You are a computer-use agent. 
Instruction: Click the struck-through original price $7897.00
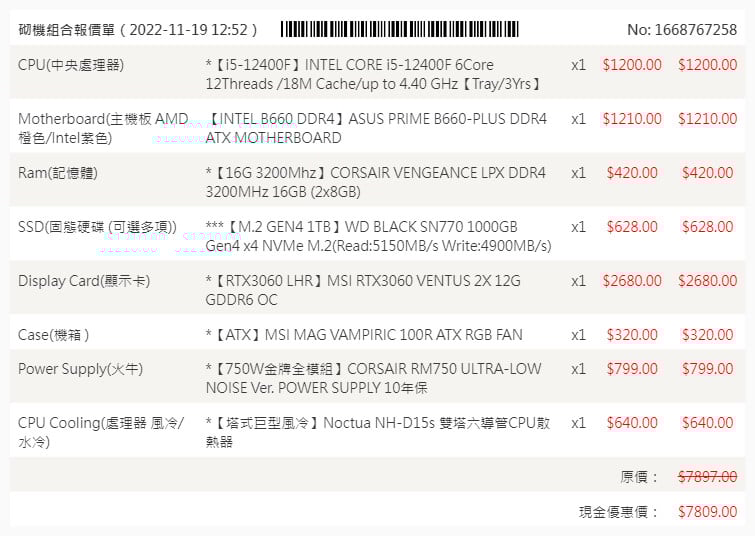point(707,477)
